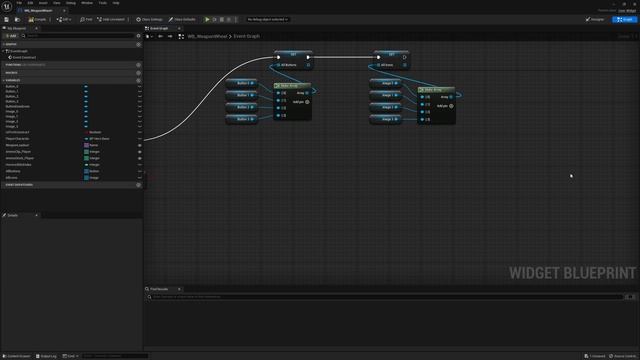
Task: Click the Find magnifier button in toolbar
Action: click(86, 19)
